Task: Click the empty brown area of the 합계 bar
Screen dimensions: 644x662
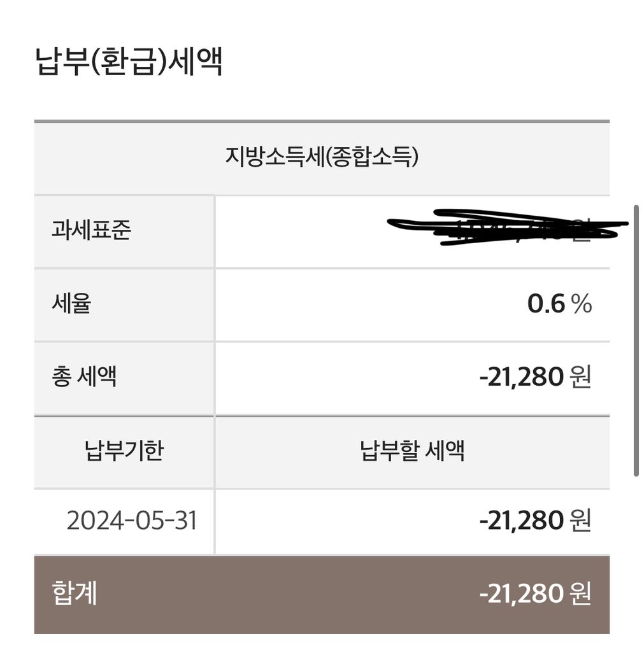Action: 287,594
